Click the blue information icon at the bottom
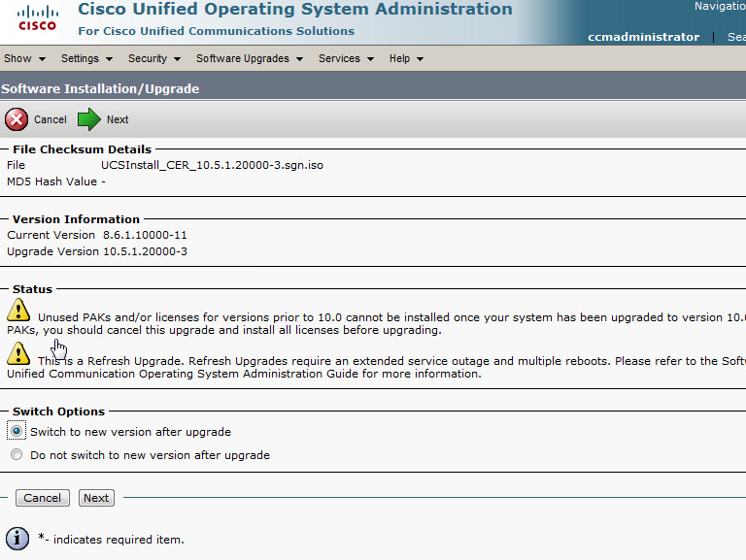Viewport: 746px width, 560px height. [x=17, y=539]
